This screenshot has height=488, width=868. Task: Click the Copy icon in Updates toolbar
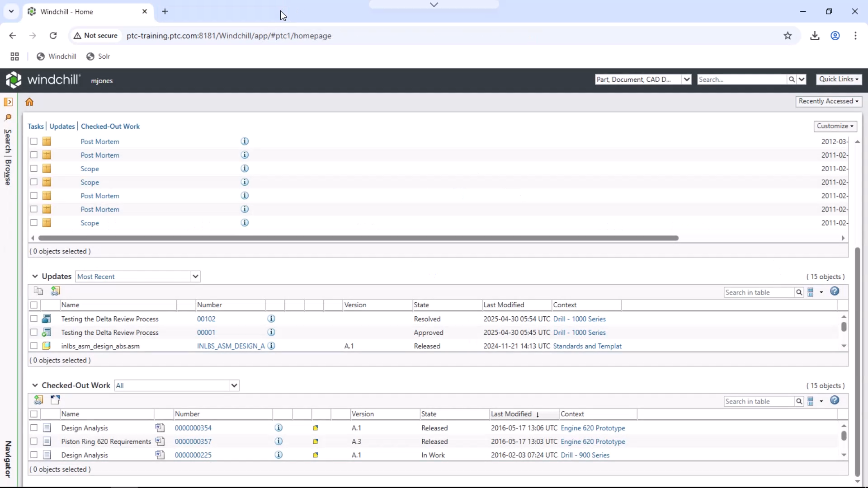(38, 291)
